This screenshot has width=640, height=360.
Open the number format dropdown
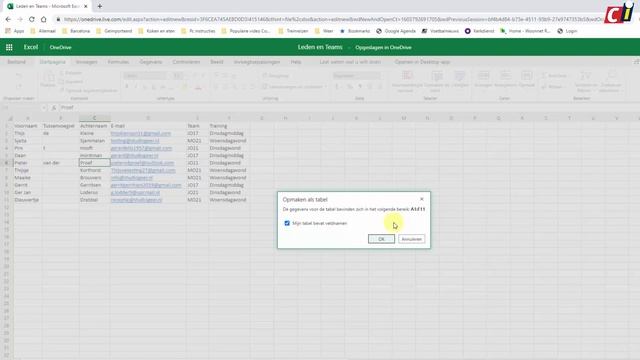point(356,76)
